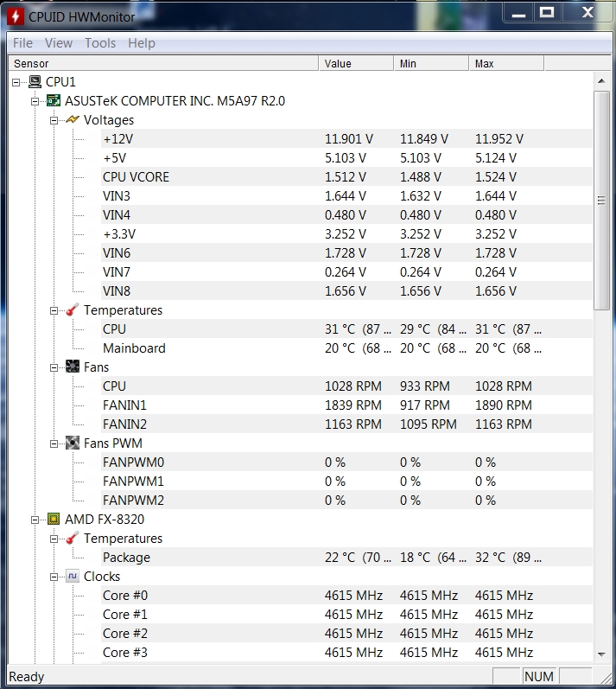The width and height of the screenshot is (616, 689).
Task: Minimize the HWMonitor window
Action: tap(518, 13)
